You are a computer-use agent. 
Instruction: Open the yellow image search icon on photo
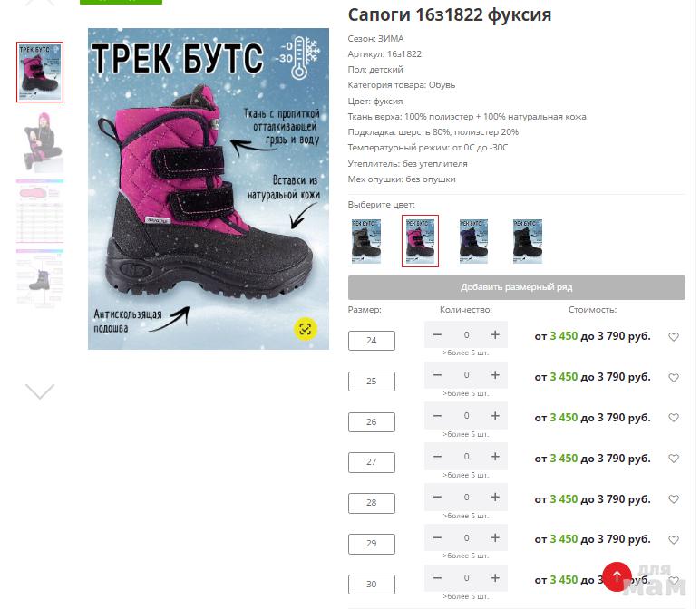click(x=306, y=329)
